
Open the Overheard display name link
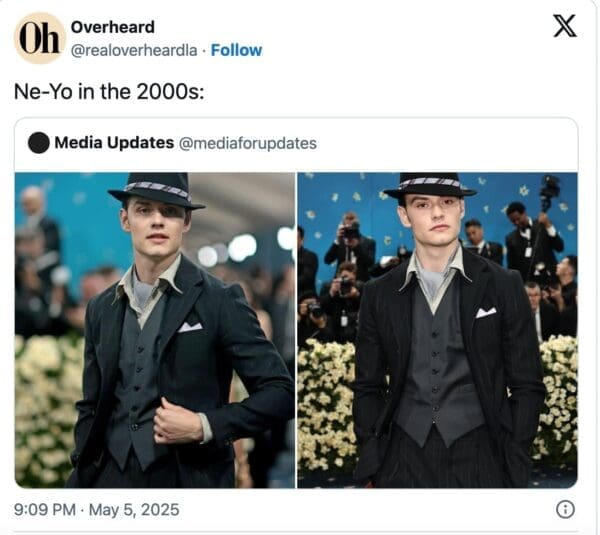pos(113,27)
